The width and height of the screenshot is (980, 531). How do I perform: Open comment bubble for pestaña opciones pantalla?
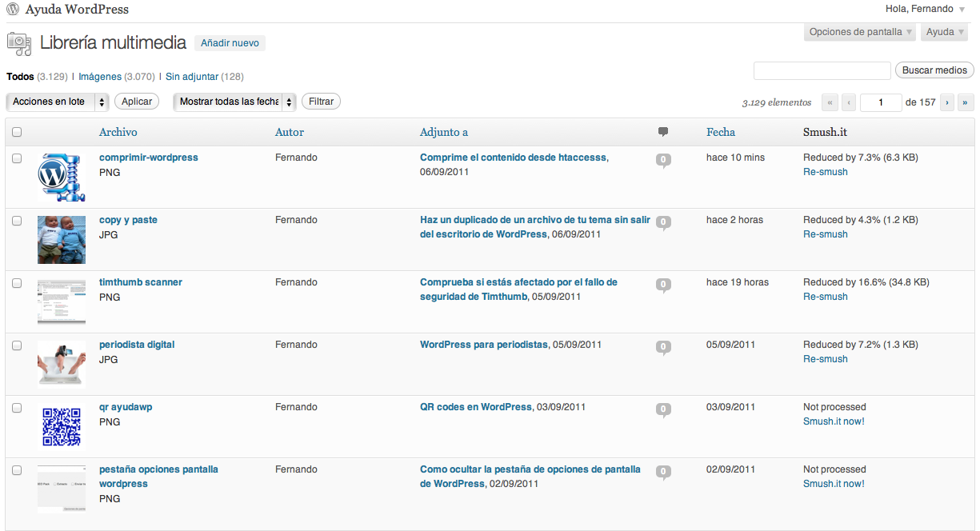click(662, 472)
